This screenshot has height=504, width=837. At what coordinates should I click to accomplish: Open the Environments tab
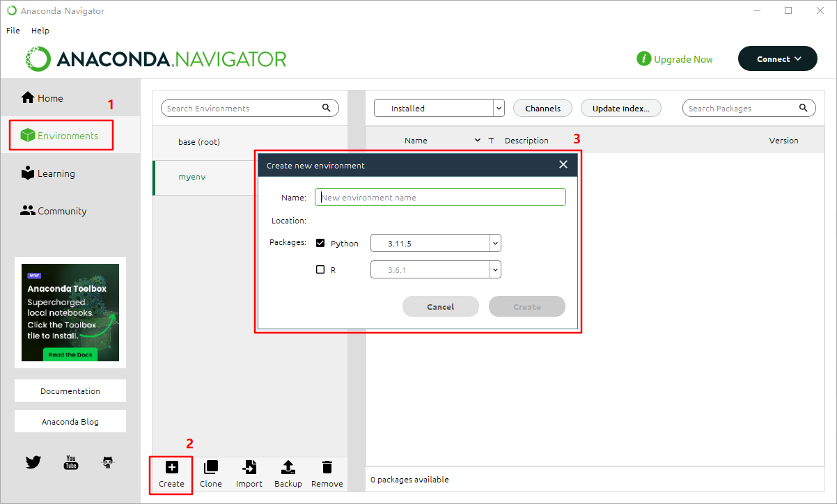pyautogui.click(x=70, y=136)
